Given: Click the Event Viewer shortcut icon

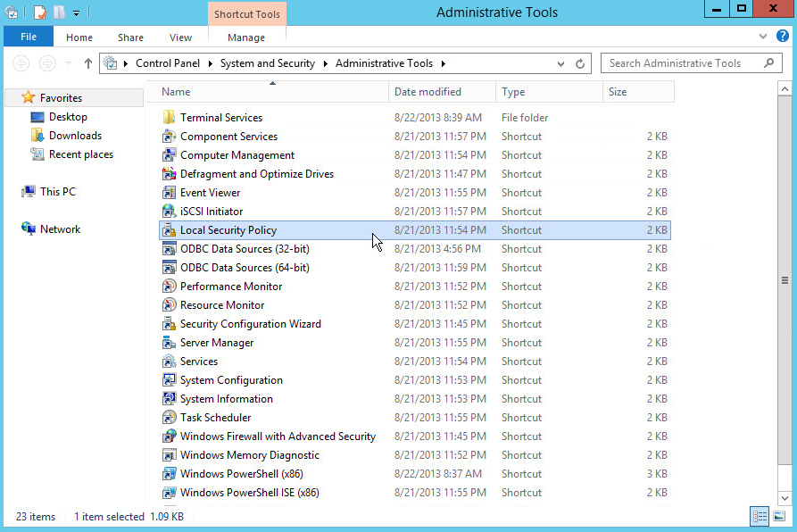Looking at the screenshot, I should (x=169, y=193).
